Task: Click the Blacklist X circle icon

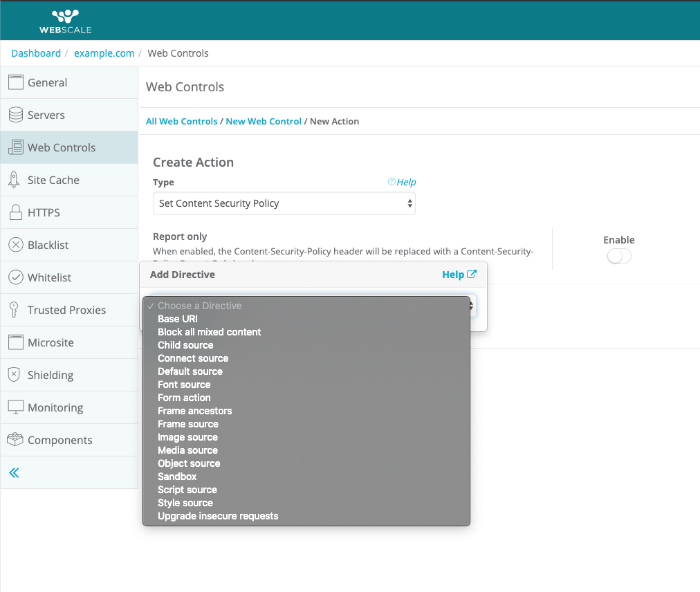Action: pos(15,245)
